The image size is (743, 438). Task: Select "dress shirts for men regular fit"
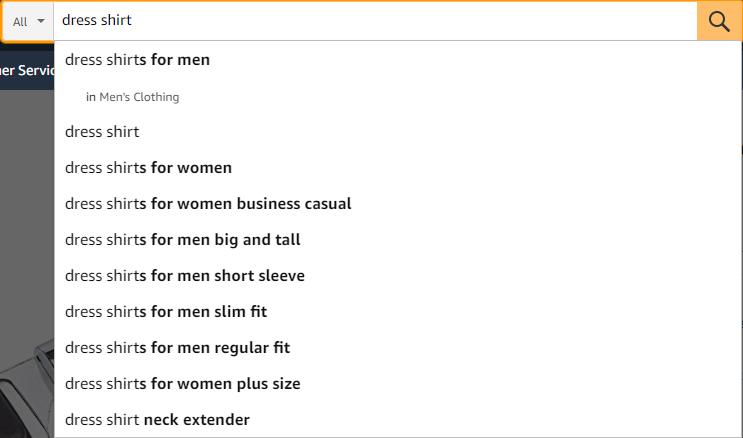click(x=178, y=348)
